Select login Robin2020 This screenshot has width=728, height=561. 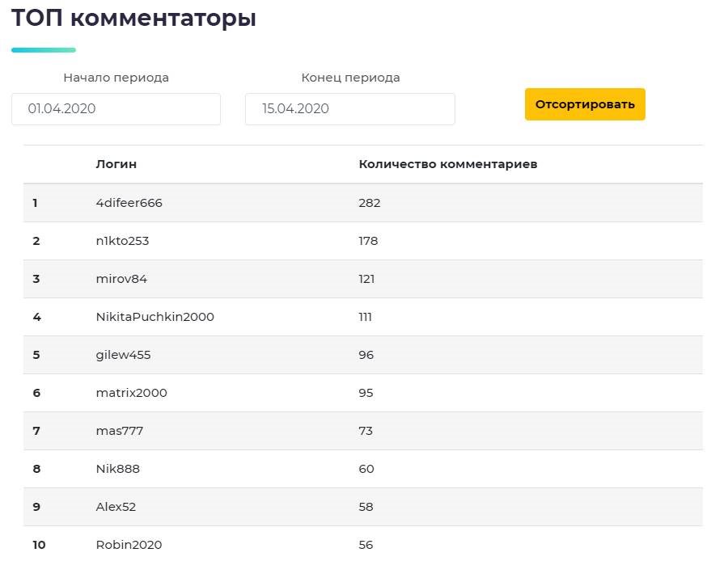(x=129, y=545)
